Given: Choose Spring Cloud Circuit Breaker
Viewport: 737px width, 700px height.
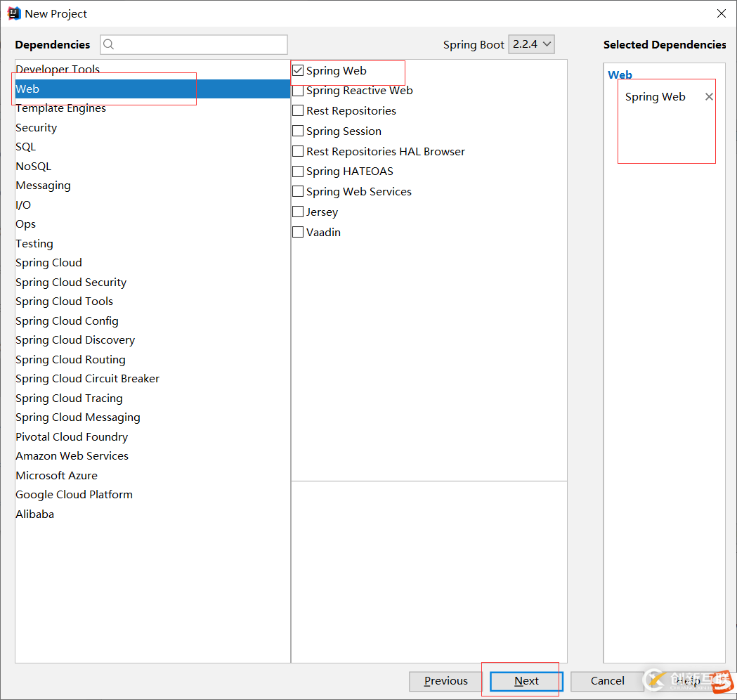Looking at the screenshot, I should pyautogui.click(x=152, y=378).
